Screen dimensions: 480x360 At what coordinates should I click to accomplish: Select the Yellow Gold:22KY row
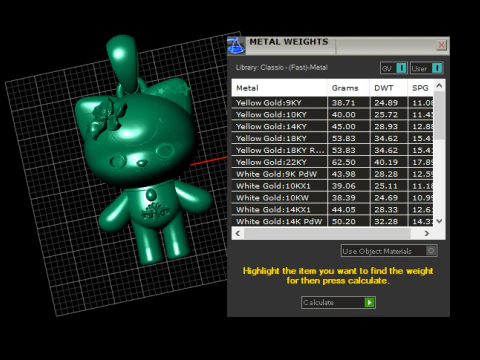pos(332,162)
